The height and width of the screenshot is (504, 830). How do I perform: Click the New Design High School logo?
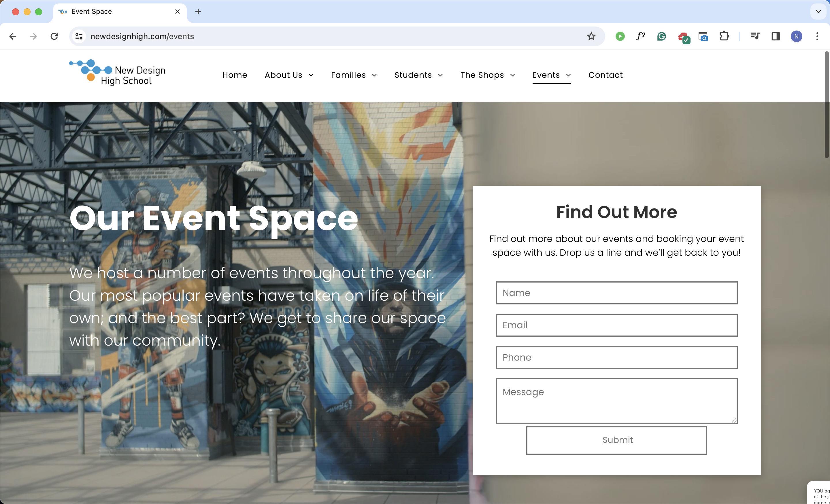[x=117, y=72]
